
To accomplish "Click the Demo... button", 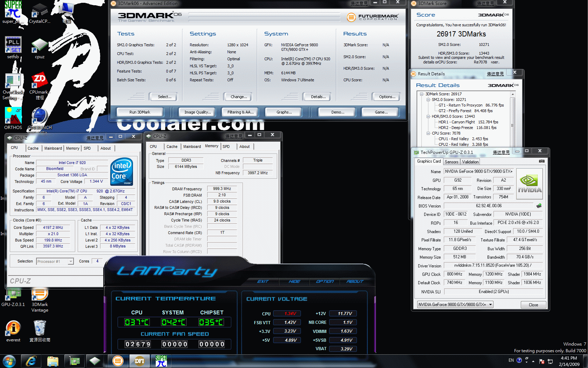I will (x=337, y=112).
